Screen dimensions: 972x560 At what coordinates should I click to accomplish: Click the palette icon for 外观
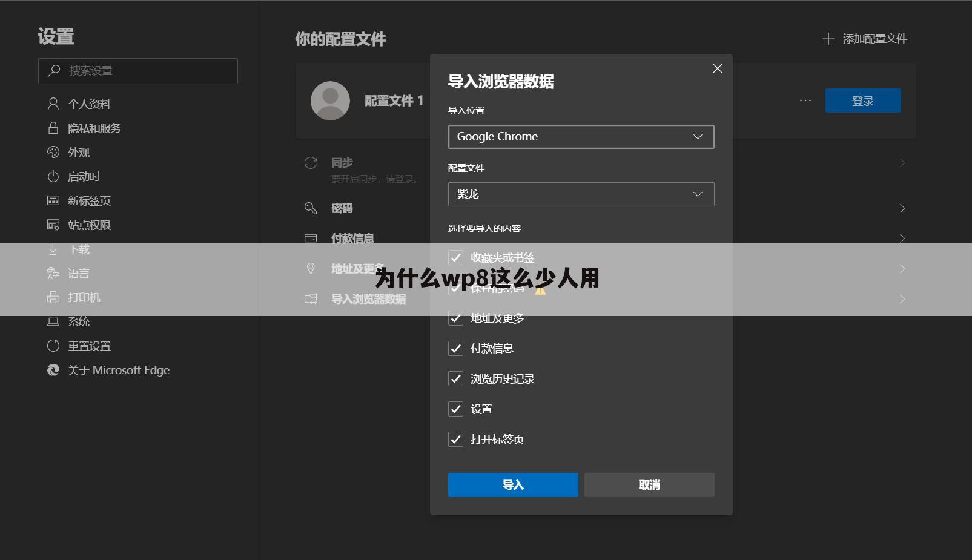53,152
